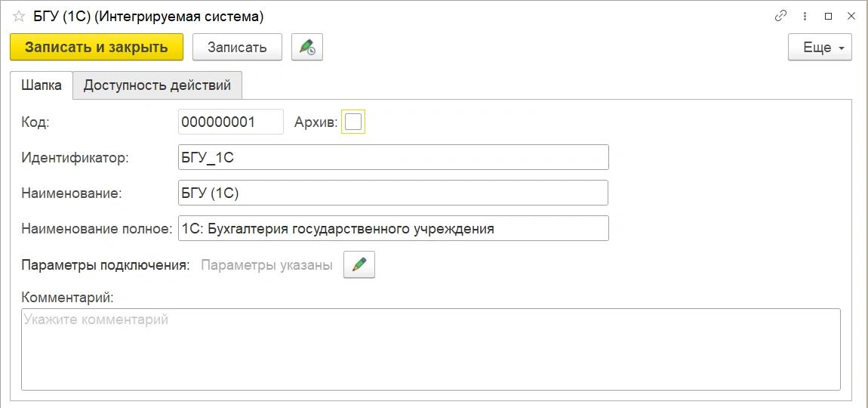Copy link to this object icon
Screen dimensions: 868x408
click(x=780, y=16)
